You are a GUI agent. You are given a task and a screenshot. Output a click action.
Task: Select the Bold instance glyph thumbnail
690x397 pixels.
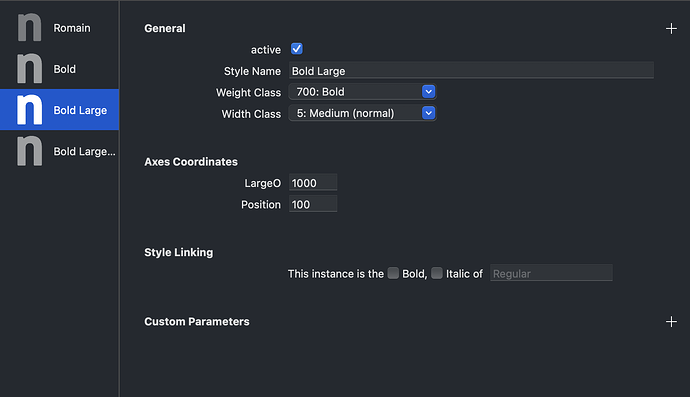29,69
